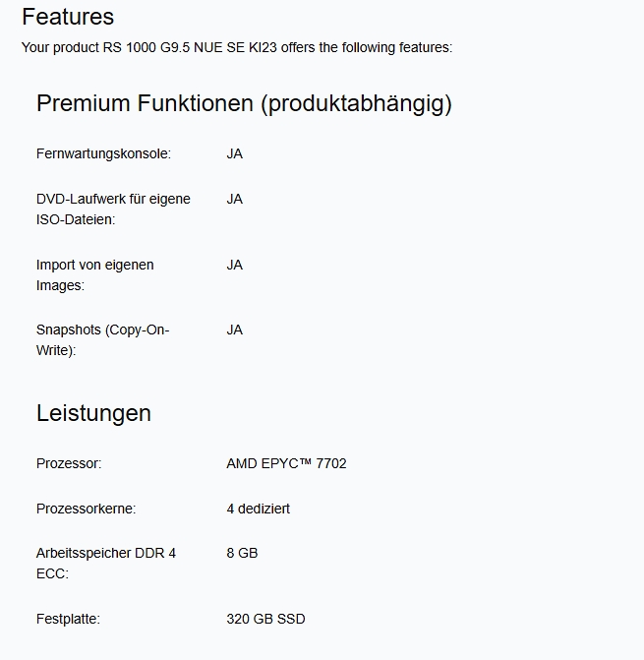Click the 4 dediziert value
644x660 pixels.
259,509
